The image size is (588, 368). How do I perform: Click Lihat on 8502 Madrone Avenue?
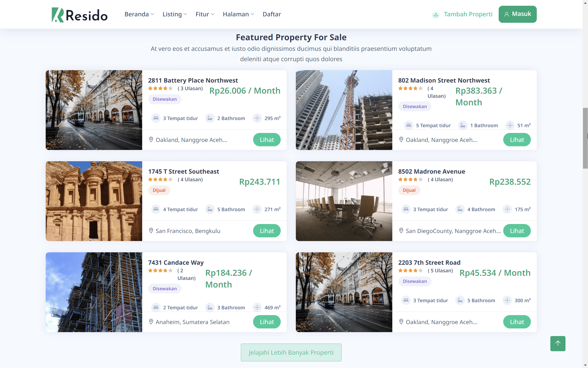(517, 231)
